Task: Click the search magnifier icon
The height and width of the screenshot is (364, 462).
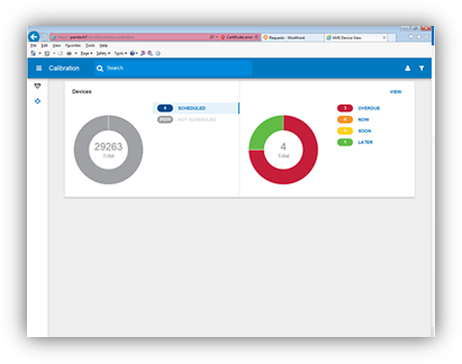Action: (x=100, y=68)
